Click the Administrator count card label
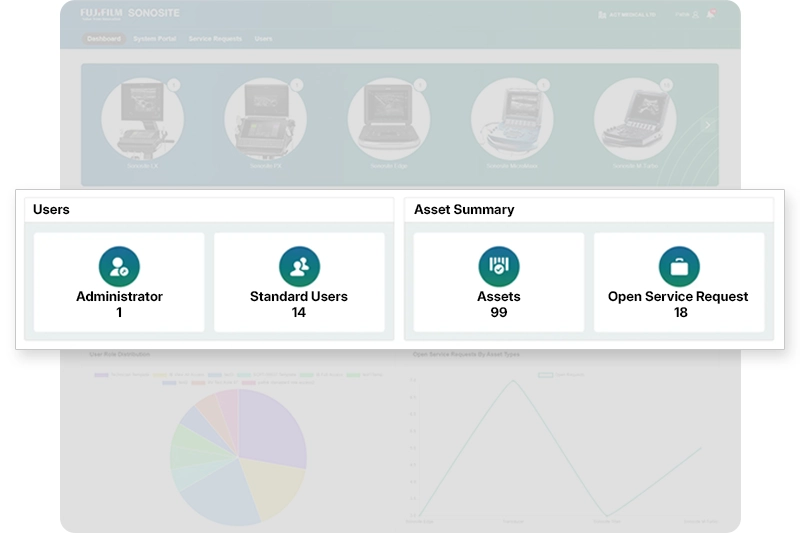800x533 pixels. click(119, 296)
